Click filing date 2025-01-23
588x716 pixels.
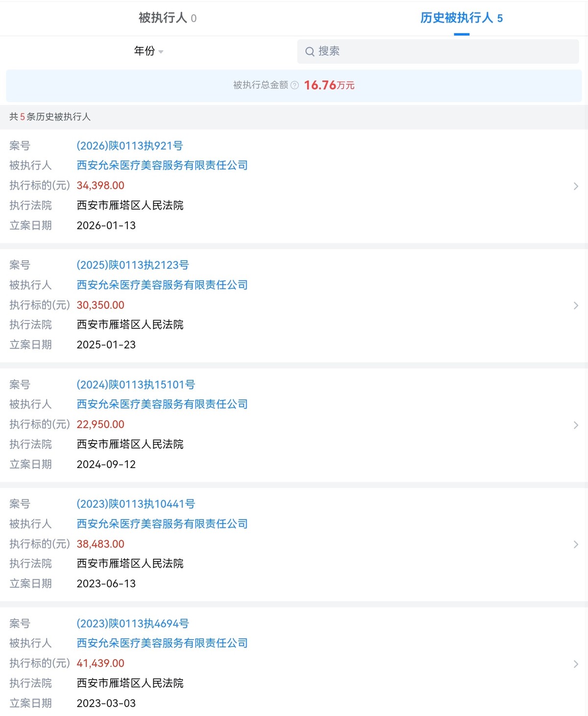pos(106,345)
